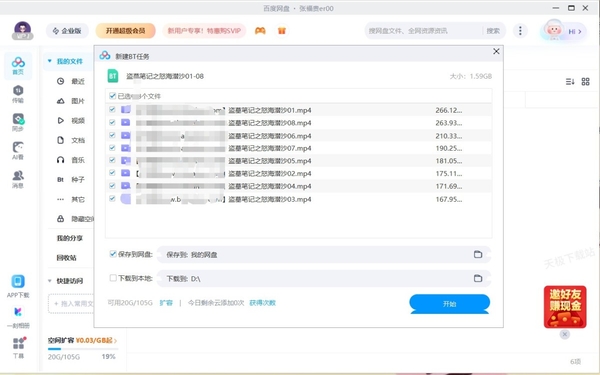The image size is (600, 375).
Task: Close the 邀好友赚现金 promo banner
Action: pos(565,334)
